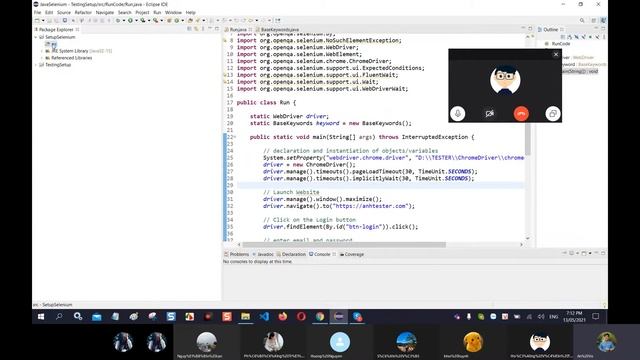Toggle Link with Editor in Package Explorer
640x360 pixels.
[196, 29]
